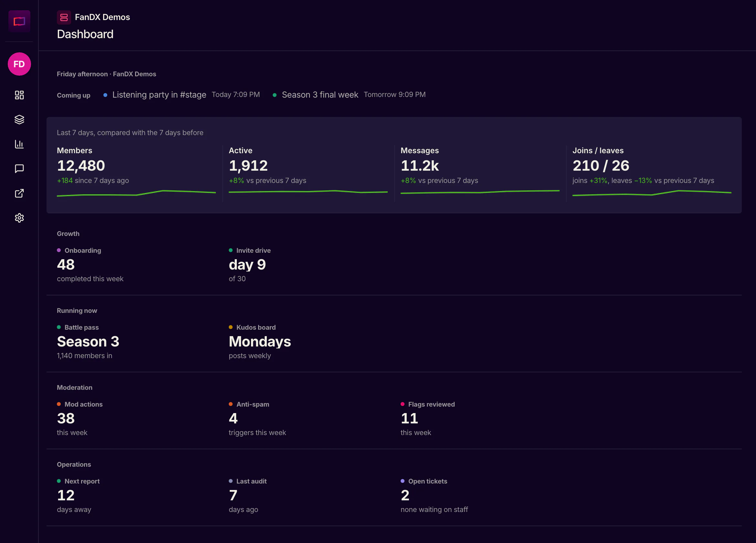Open the Members stat card
The height and width of the screenshot is (543, 756).
[x=136, y=173]
